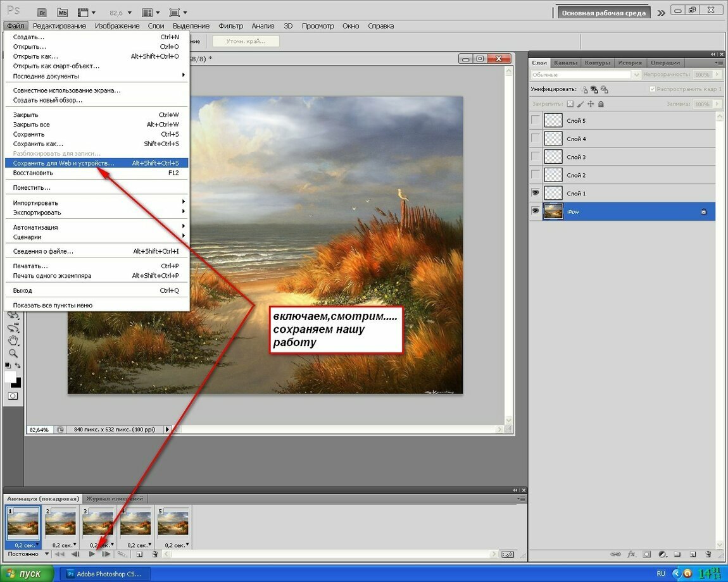Delete layer trash icon in layers panel

(708, 554)
